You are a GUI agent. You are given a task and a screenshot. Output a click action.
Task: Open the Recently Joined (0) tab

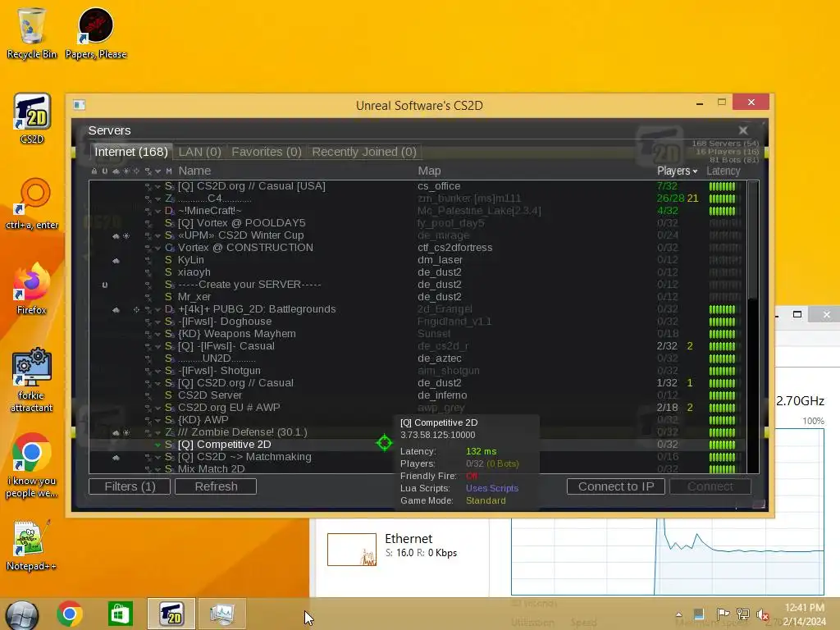click(364, 152)
